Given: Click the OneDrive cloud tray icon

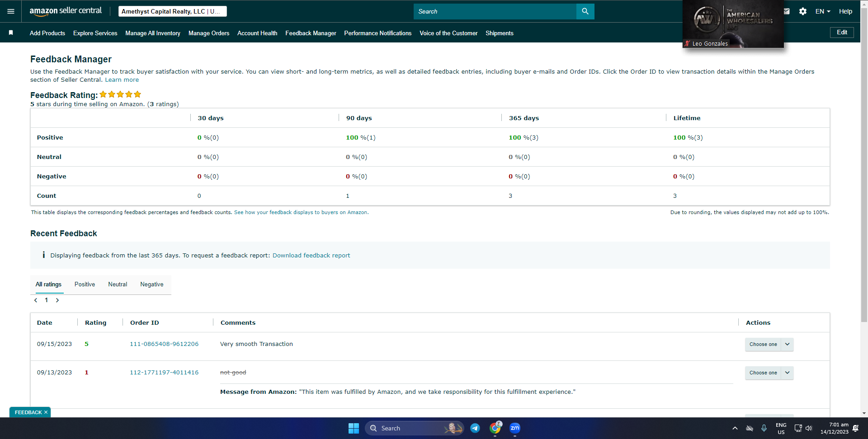Looking at the screenshot, I should click(x=750, y=428).
